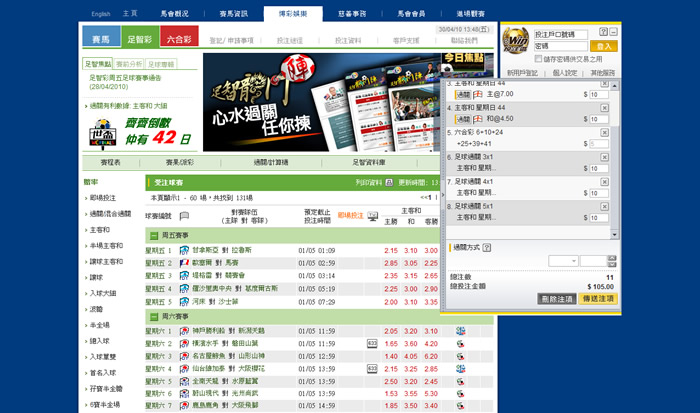
Task: Collapse the 周六賽事 section
Action: point(154,317)
